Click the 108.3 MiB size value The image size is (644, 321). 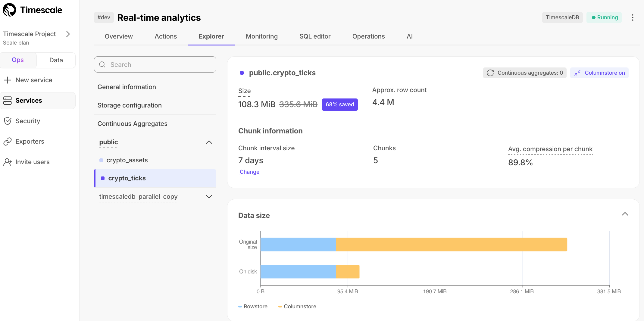tap(257, 104)
